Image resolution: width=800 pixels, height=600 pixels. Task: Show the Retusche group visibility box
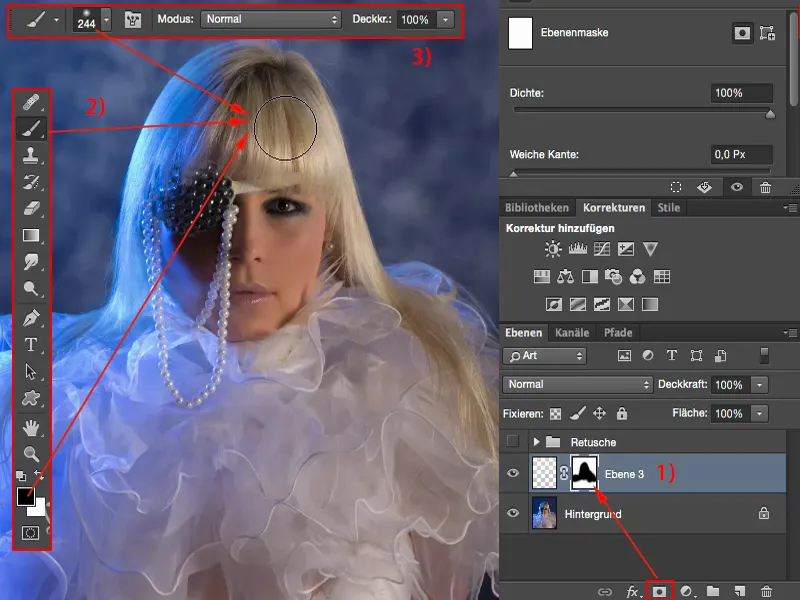pos(513,441)
